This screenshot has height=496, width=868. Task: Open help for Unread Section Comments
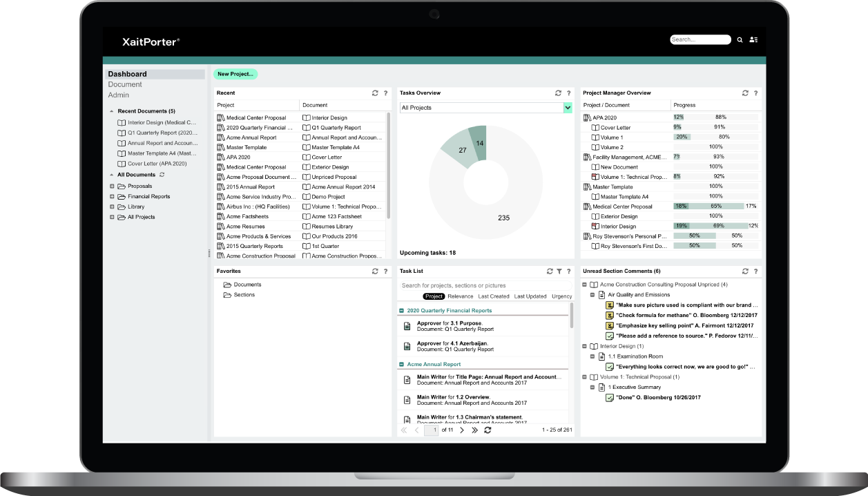[x=755, y=271]
